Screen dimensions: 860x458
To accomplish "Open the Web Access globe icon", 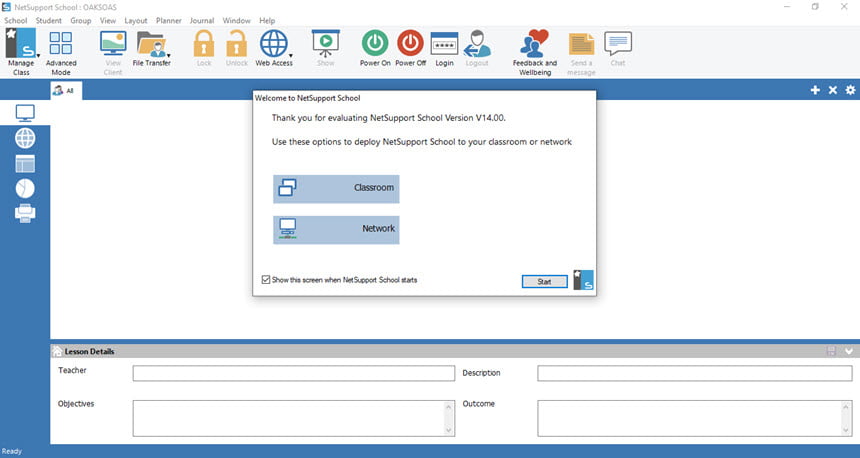I will coord(273,43).
